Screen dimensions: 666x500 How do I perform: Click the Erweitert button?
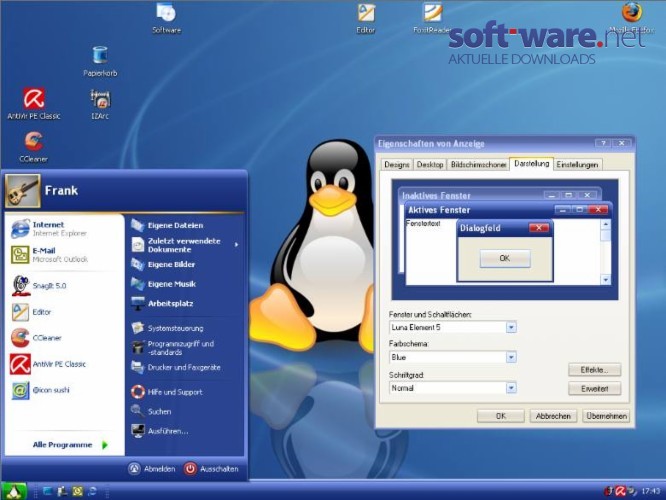(594, 388)
